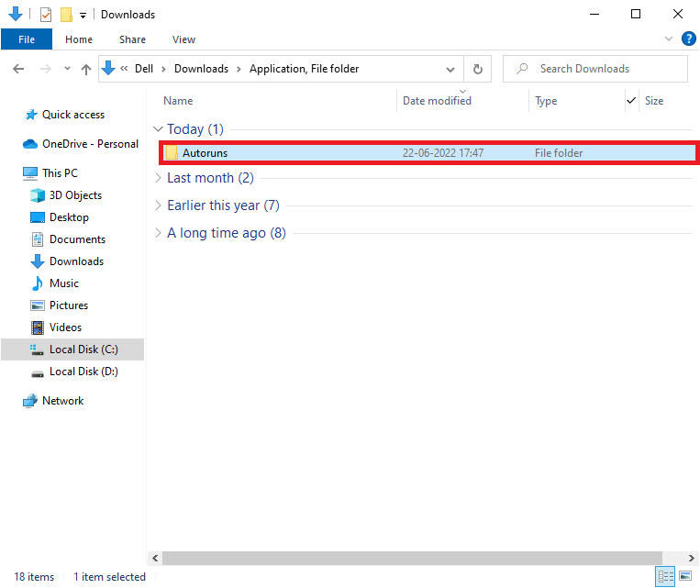Open the Documents folder icon in sidebar
The height and width of the screenshot is (588, 700).
point(38,239)
